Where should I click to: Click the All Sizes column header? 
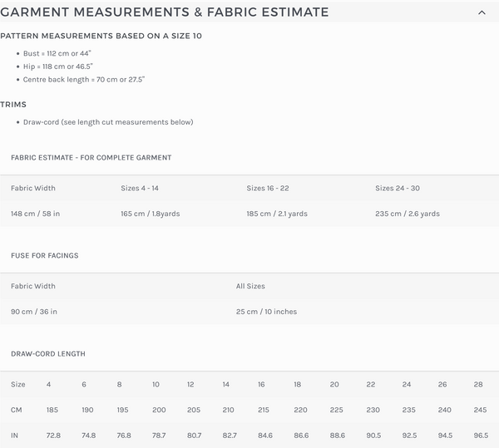250,286
